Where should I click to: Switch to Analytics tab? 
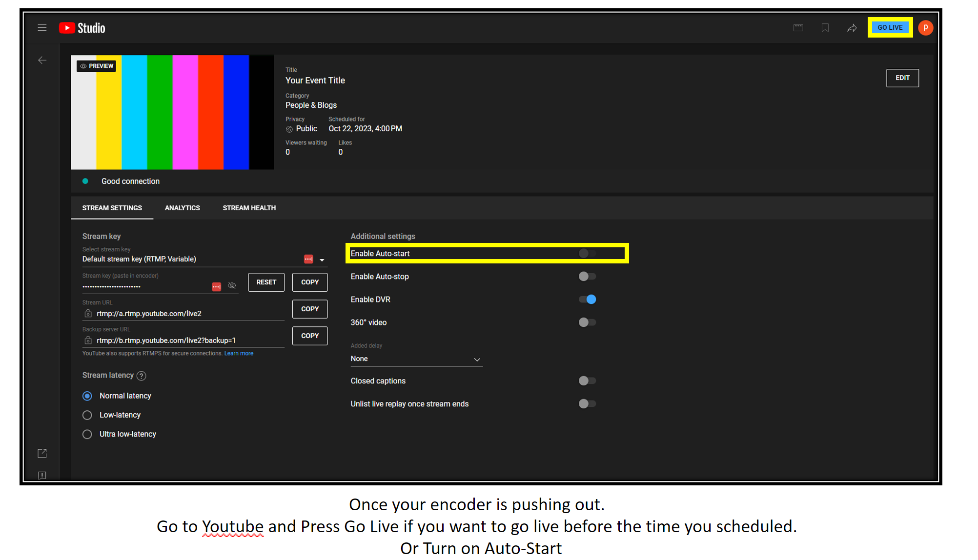[183, 208]
